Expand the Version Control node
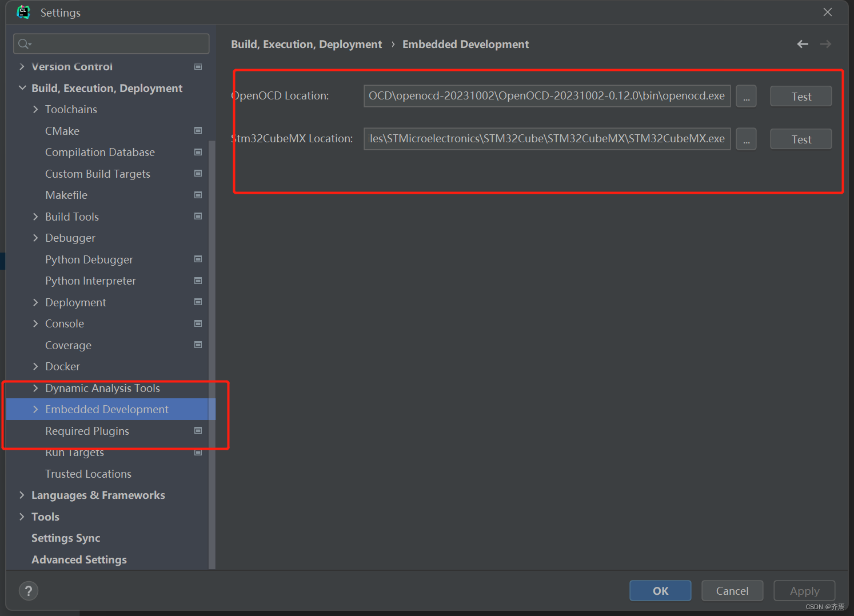This screenshot has height=616, width=854. point(22,67)
